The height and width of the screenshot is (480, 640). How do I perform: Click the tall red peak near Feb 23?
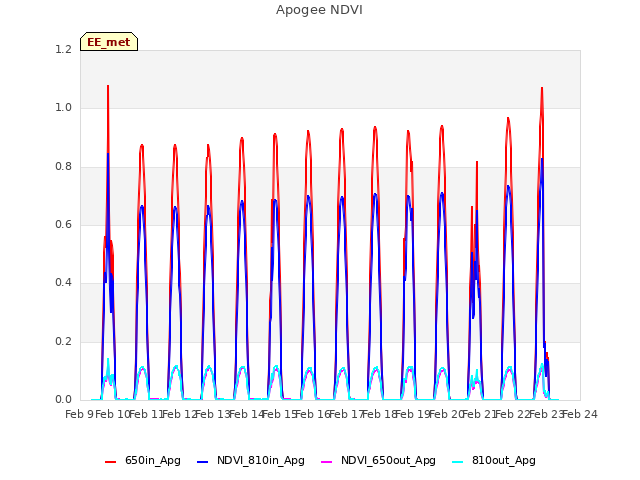pos(542,89)
